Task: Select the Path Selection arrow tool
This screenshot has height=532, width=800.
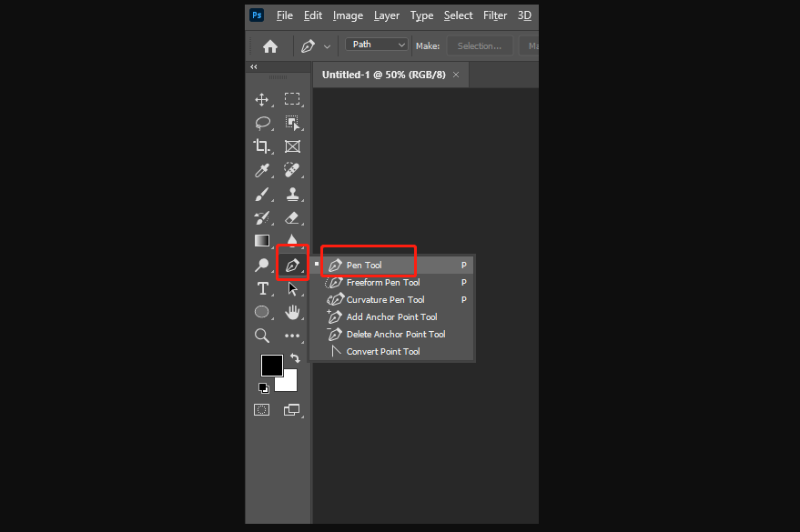Action: pos(292,288)
